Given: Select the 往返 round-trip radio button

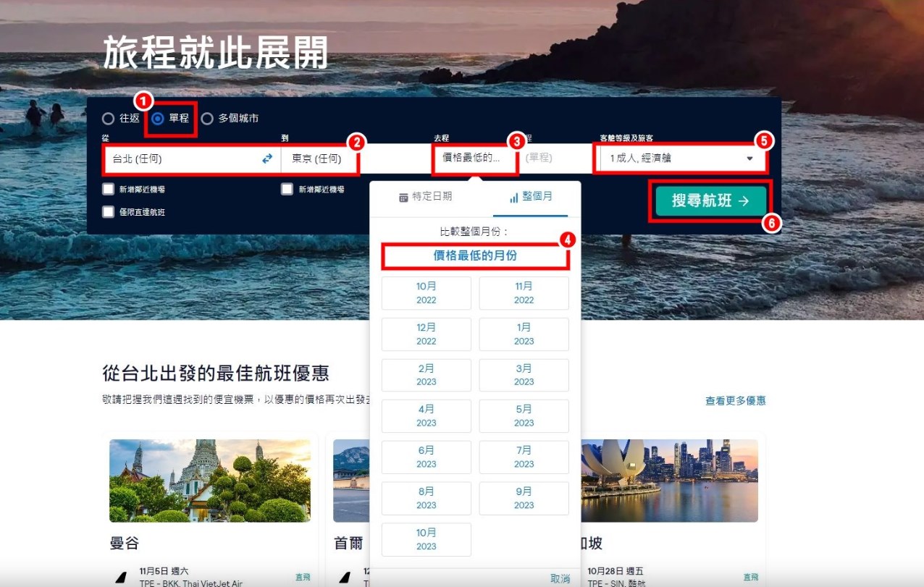Looking at the screenshot, I should (109, 119).
